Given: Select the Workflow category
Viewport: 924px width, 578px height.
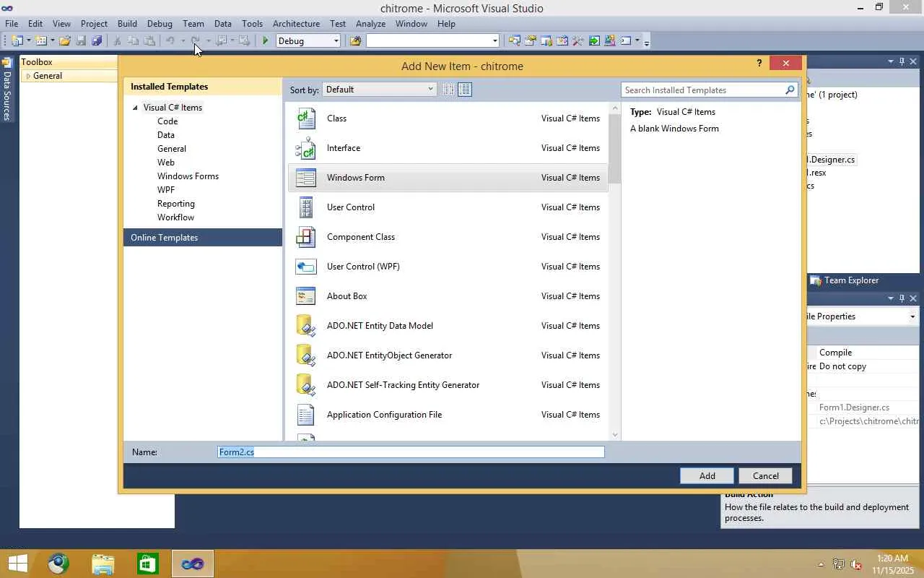Looking at the screenshot, I should coord(175,217).
